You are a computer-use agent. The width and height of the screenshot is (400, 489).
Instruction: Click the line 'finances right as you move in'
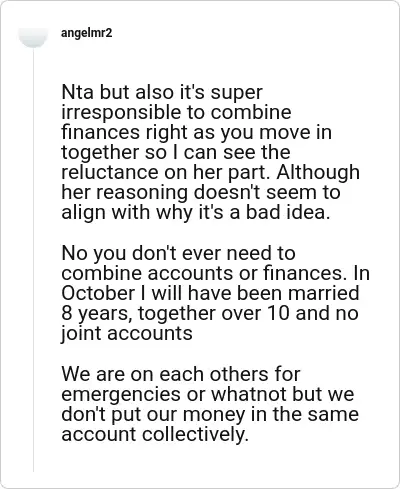click(197, 132)
